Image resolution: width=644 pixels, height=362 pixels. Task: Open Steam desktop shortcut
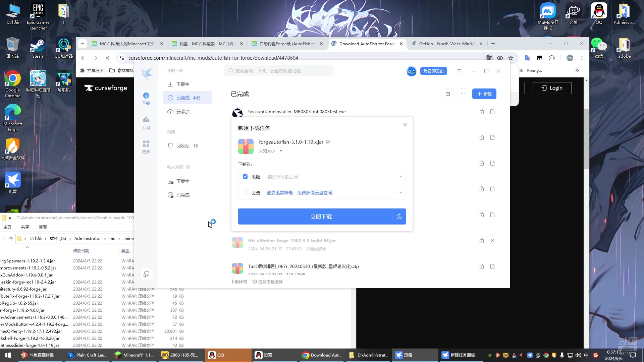click(x=38, y=49)
